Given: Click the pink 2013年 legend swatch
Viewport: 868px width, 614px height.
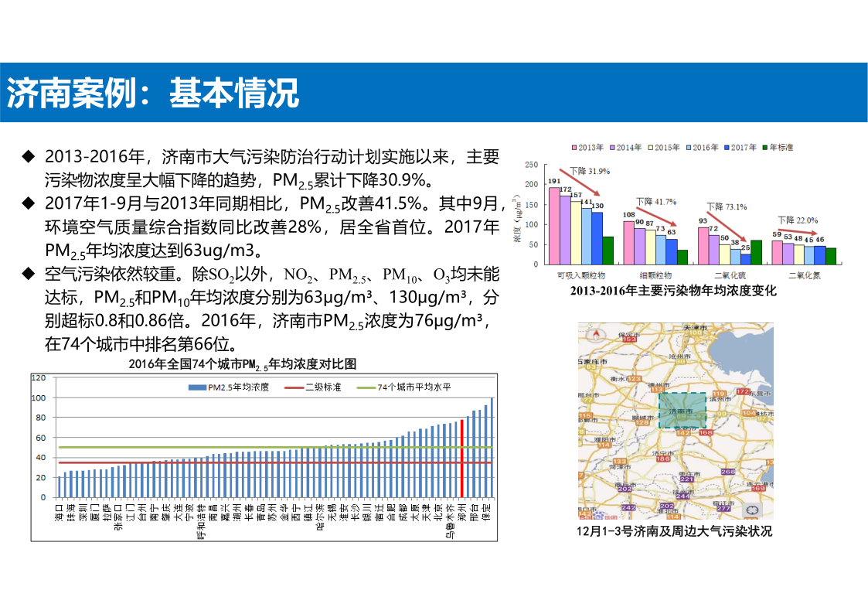Looking at the screenshot, I should [x=574, y=147].
